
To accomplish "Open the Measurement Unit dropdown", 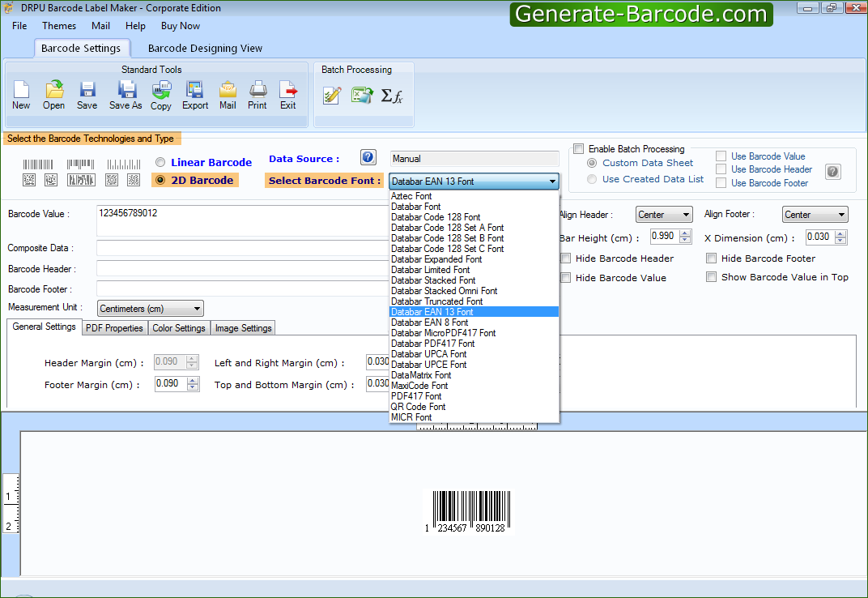I will click(x=195, y=308).
